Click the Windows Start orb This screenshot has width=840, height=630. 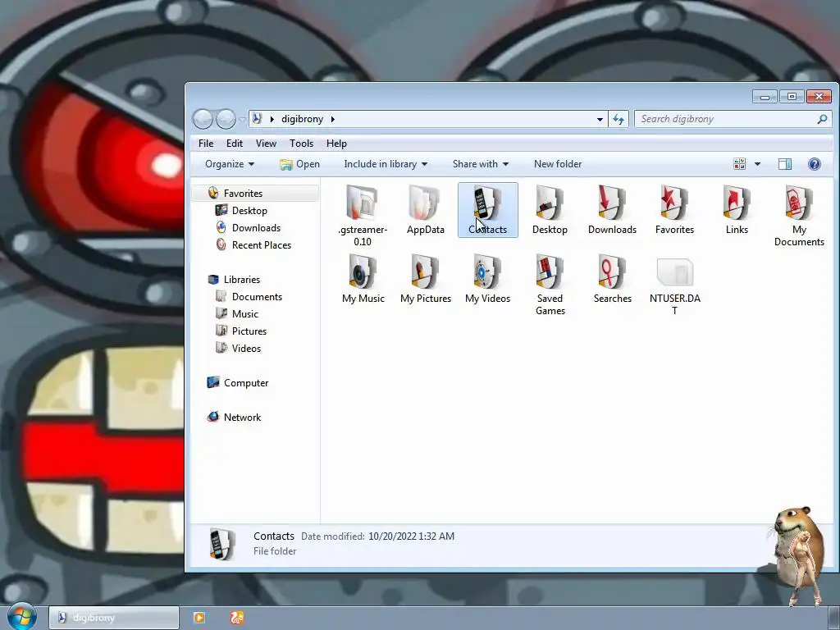pyautogui.click(x=22, y=616)
